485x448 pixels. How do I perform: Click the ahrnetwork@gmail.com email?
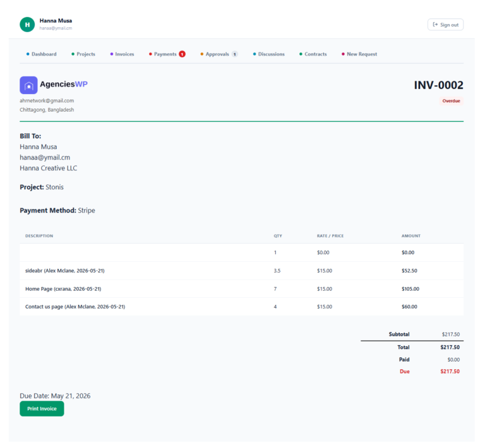click(x=47, y=101)
